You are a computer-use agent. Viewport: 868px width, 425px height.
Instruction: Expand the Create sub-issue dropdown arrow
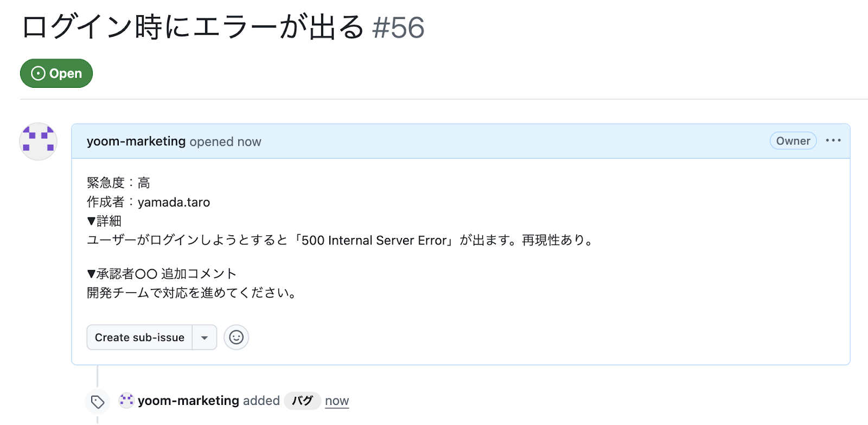(205, 337)
